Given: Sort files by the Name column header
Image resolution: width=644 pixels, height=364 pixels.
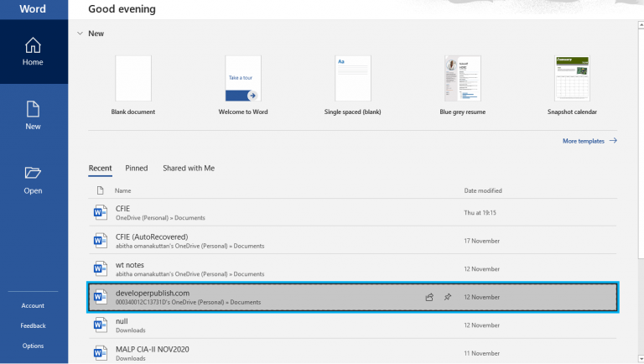Looking at the screenshot, I should click(123, 190).
